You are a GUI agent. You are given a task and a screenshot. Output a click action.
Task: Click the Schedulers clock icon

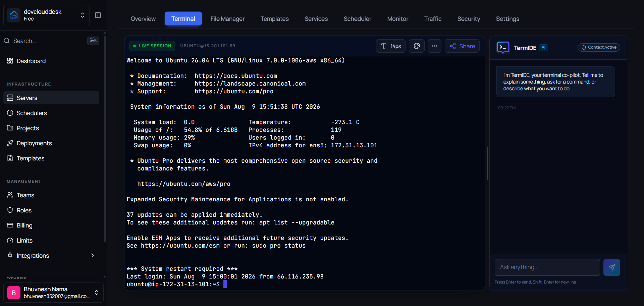pyautogui.click(x=10, y=113)
